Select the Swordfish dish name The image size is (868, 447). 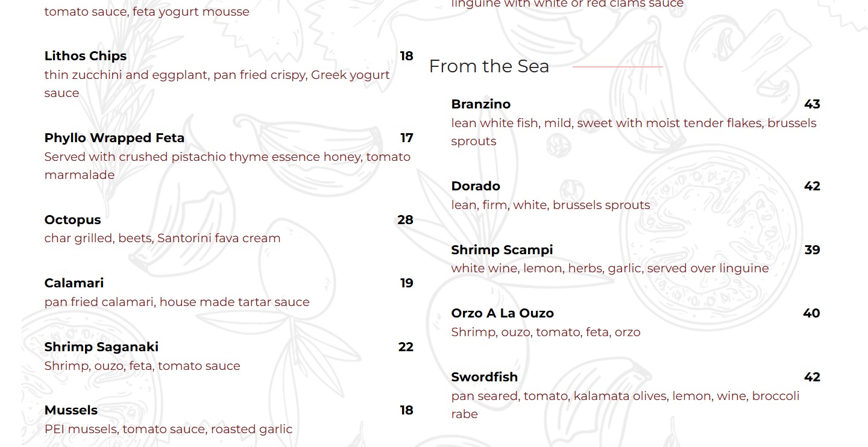485,377
